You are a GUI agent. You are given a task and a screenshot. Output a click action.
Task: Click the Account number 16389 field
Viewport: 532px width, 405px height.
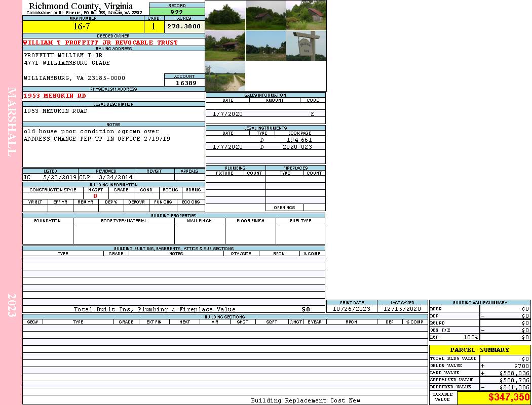click(x=184, y=83)
